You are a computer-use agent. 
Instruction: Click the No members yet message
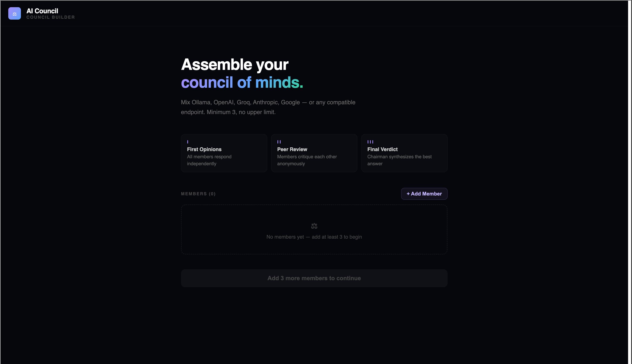(314, 237)
